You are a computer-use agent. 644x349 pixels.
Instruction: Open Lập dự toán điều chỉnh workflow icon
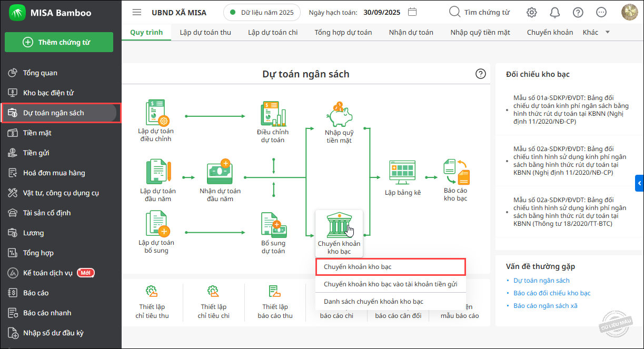coord(157,113)
